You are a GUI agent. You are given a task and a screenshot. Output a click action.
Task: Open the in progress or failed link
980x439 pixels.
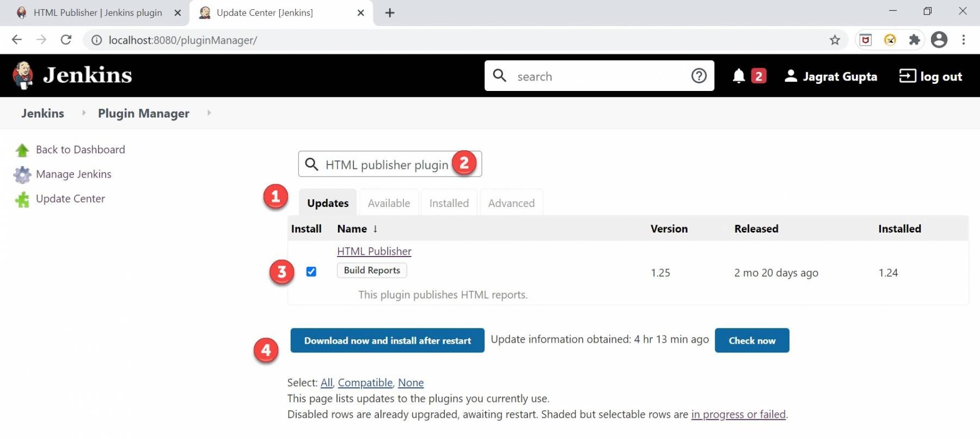coord(738,414)
